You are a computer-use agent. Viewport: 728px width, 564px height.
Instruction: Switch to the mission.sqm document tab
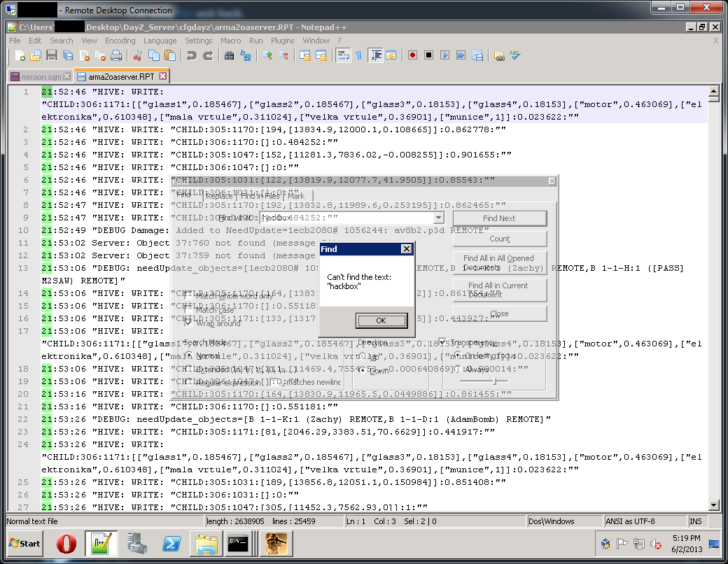point(41,76)
